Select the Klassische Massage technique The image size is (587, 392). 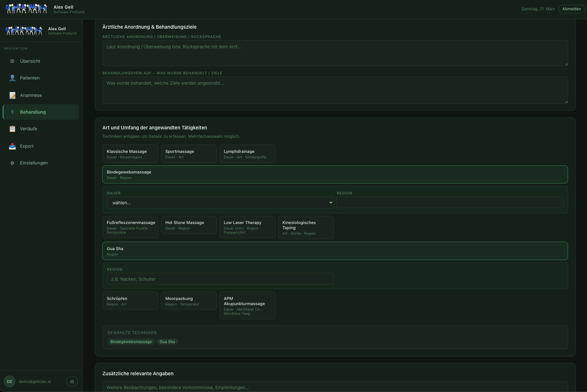pyautogui.click(x=130, y=154)
